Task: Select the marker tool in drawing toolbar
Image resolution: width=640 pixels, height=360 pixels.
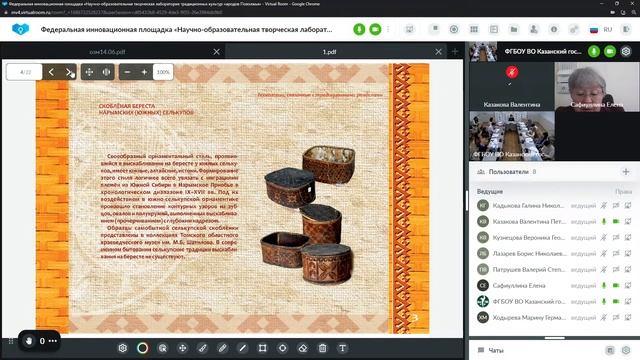Action: [x=202, y=348]
